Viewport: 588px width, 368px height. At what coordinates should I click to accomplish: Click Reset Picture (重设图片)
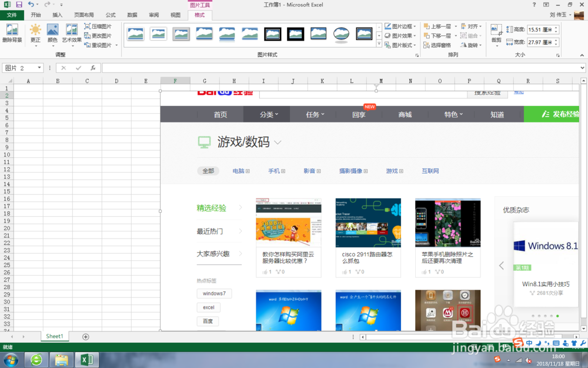coord(98,45)
